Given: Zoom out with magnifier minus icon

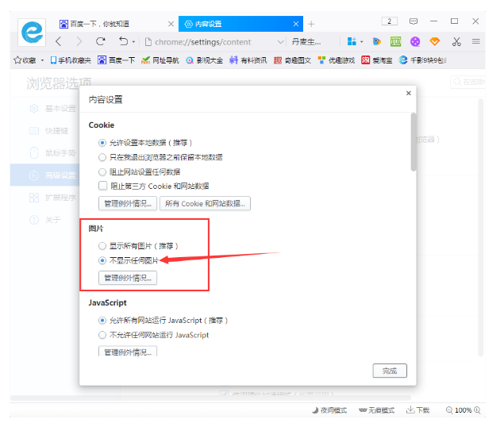Looking at the screenshot, I should tap(449, 410).
